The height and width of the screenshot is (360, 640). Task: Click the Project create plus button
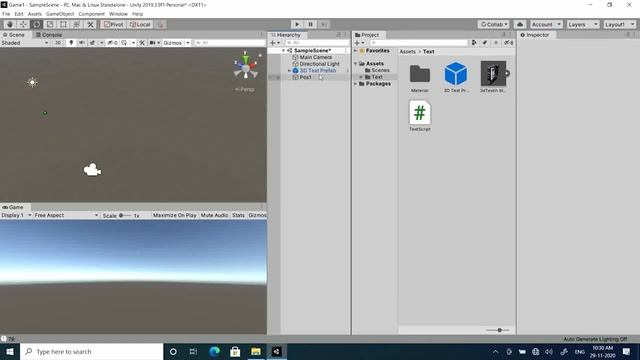point(359,43)
